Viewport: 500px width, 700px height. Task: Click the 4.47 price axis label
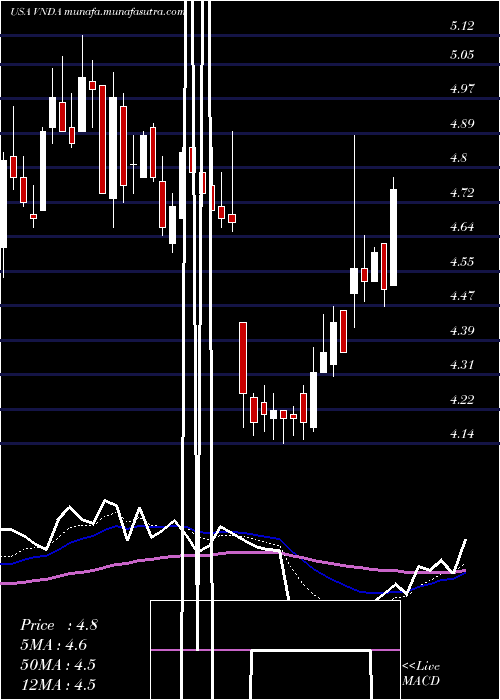[462, 296]
